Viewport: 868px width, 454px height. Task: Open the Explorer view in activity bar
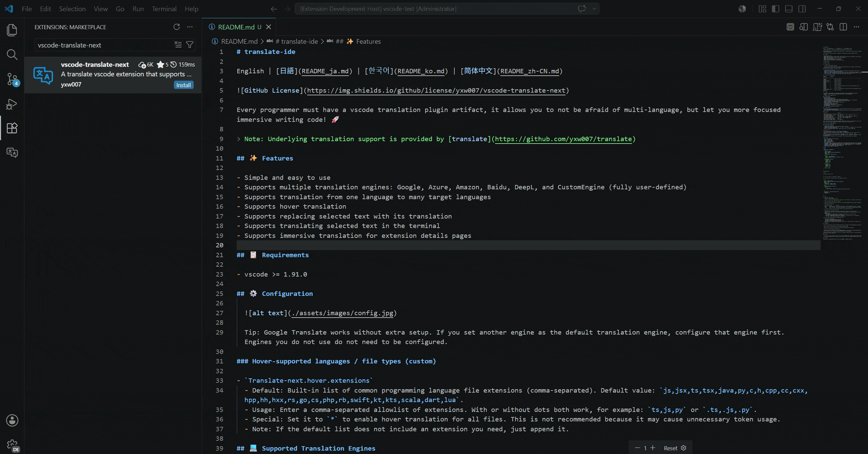(12, 30)
